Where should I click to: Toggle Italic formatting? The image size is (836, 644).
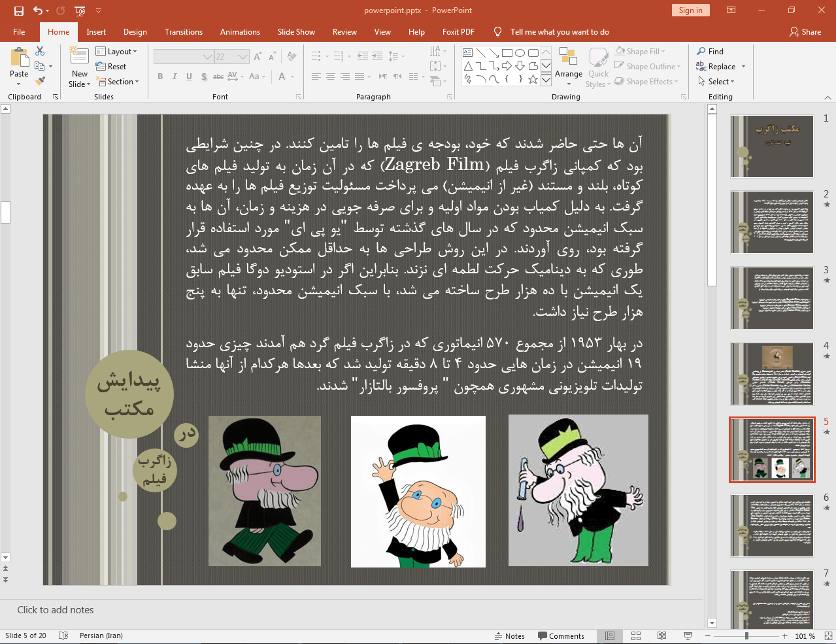coord(175,76)
